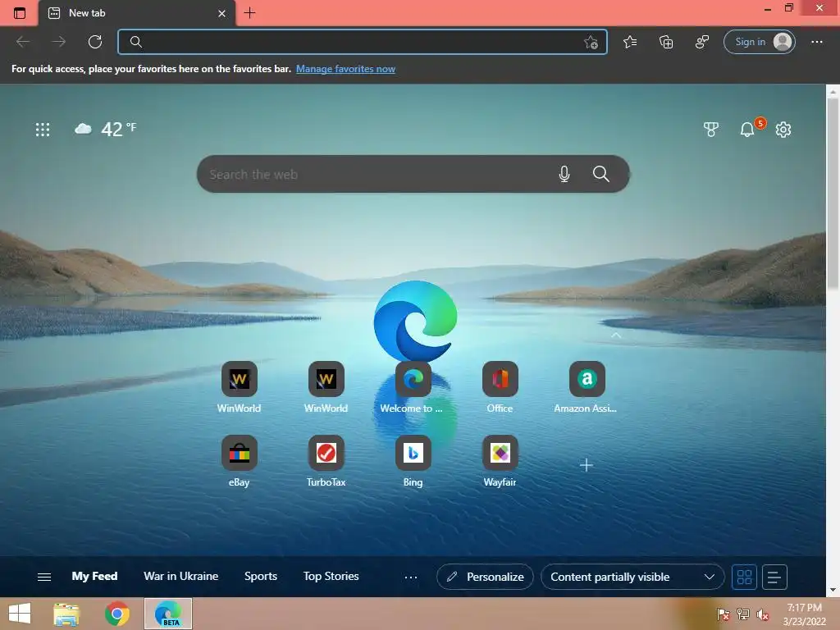Click Edge Beta taskbar icon
The width and height of the screenshot is (840, 630).
(x=168, y=614)
